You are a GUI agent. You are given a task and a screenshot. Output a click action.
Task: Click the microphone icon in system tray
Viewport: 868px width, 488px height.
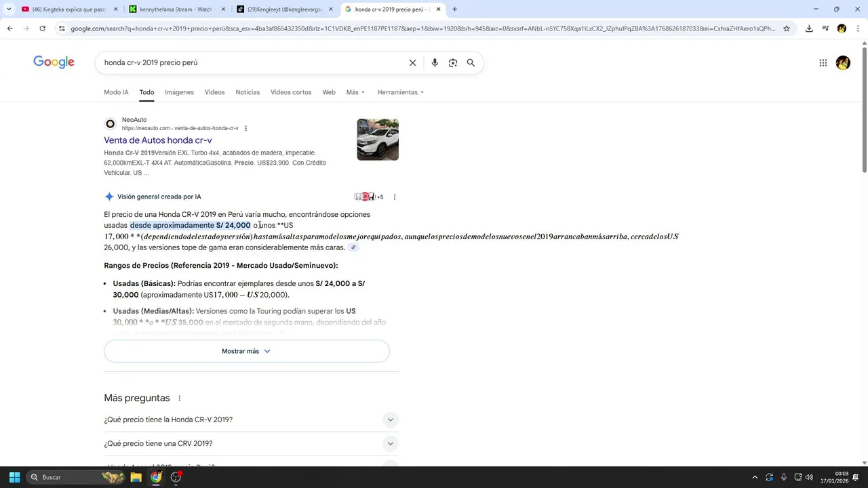click(x=784, y=477)
